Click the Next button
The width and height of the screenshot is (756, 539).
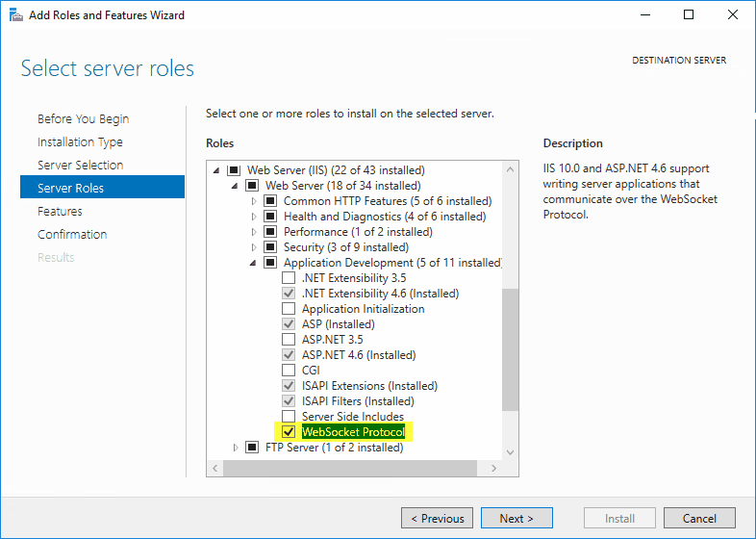[517, 518]
